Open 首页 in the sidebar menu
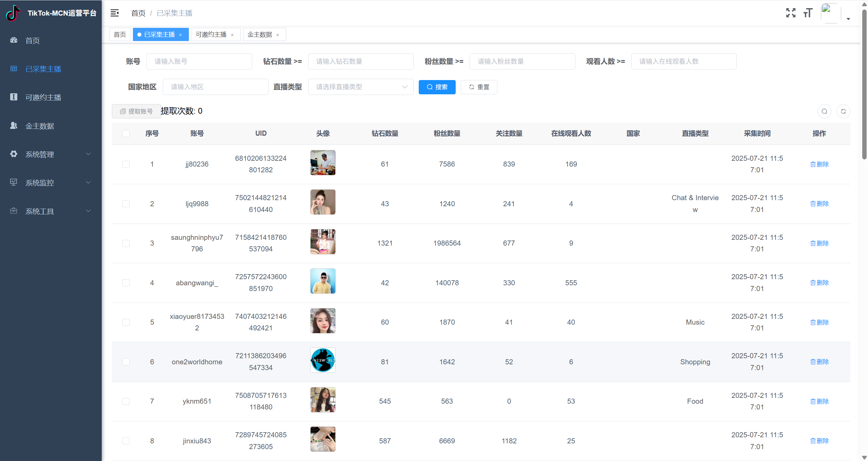The image size is (868, 461). click(x=51, y=40)
